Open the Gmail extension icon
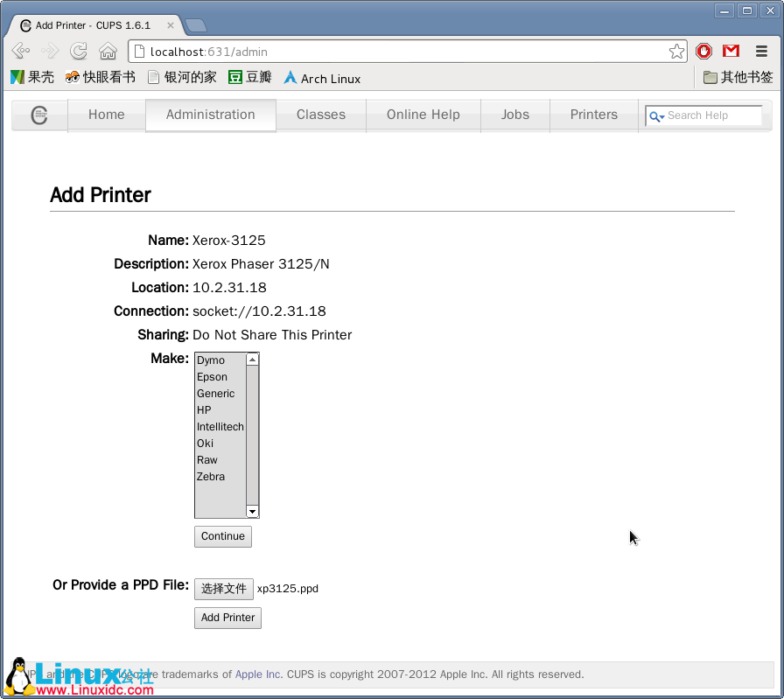The image size is (784, 699). [x=731, y=52]
